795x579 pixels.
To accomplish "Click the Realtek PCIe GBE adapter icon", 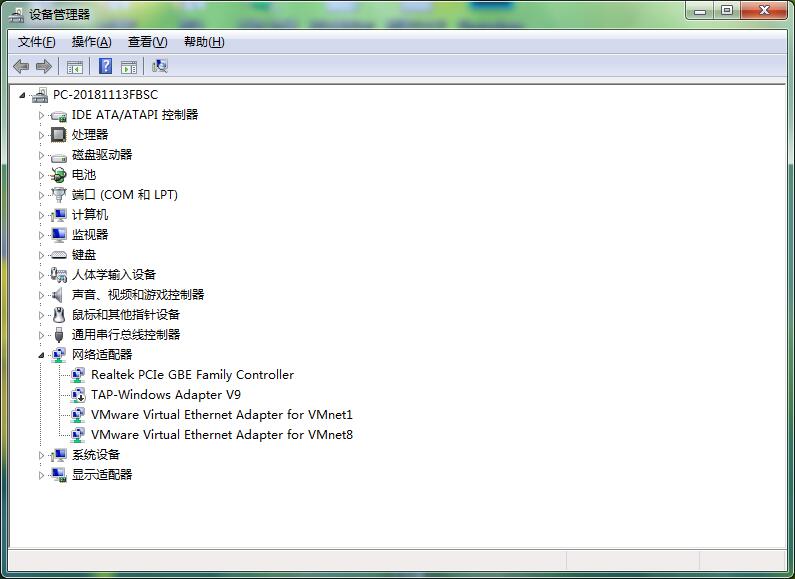I will [x=78, y=375].
